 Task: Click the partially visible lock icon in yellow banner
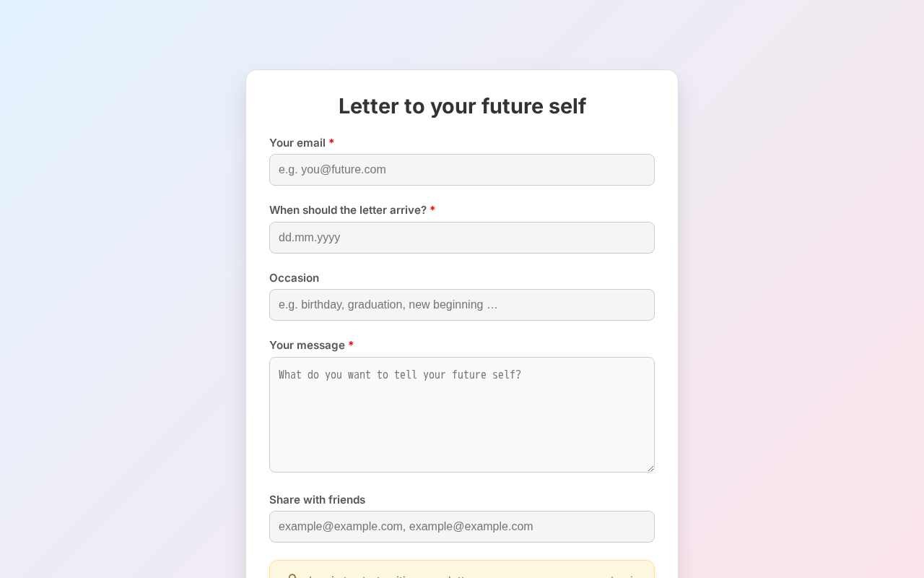point(292,576)
